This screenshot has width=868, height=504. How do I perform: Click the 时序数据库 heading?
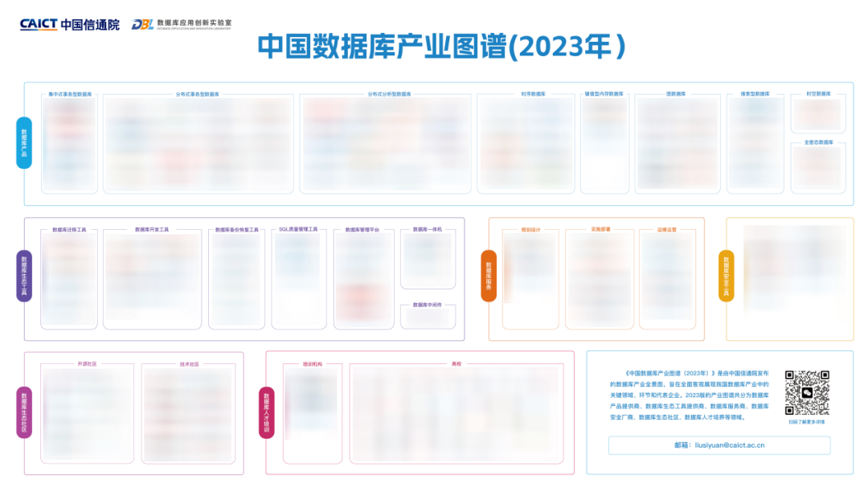(533, 94)
